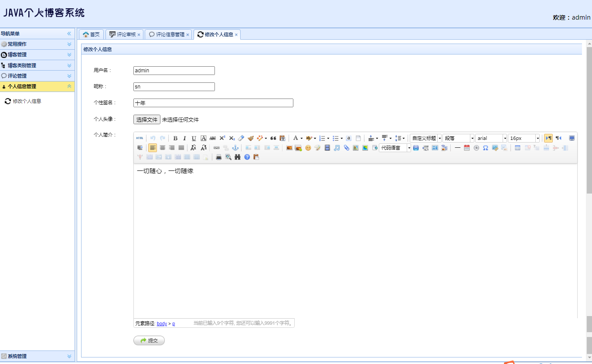This screenshot has width=592, height=364.
Task: Click the p element path link
Action: tap(174, 323)
